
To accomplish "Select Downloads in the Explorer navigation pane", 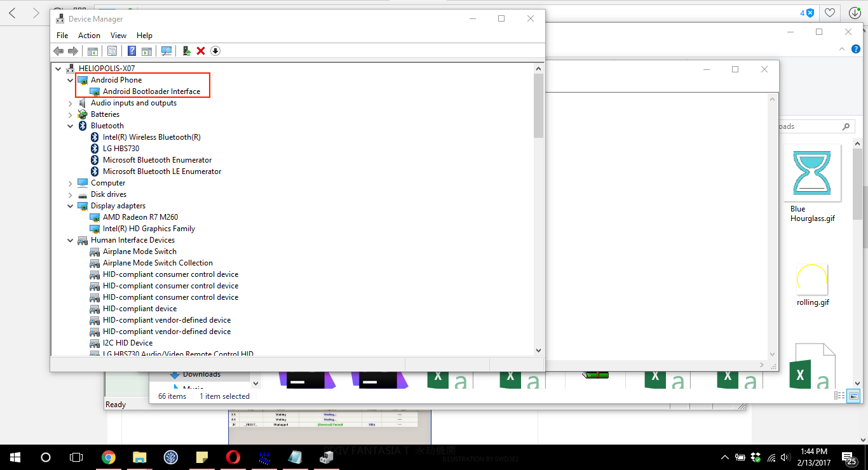I will pyautogui.click(x=201, y=374).
